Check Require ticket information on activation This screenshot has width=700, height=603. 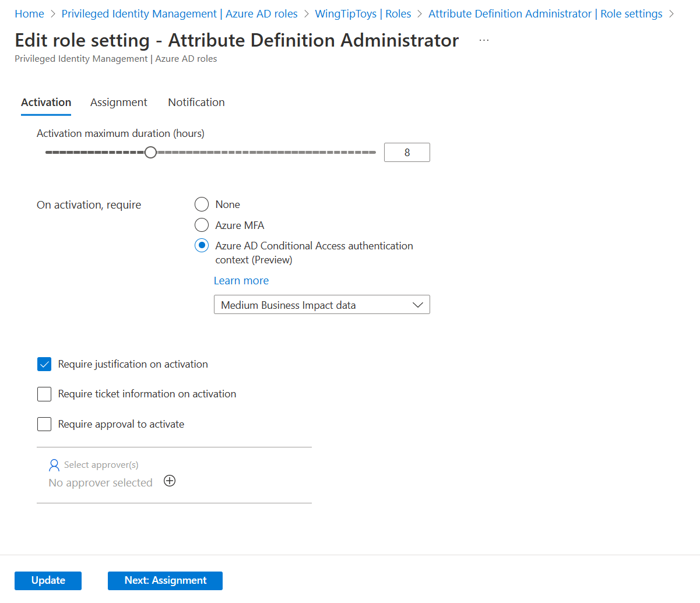(x=44, y=394)
